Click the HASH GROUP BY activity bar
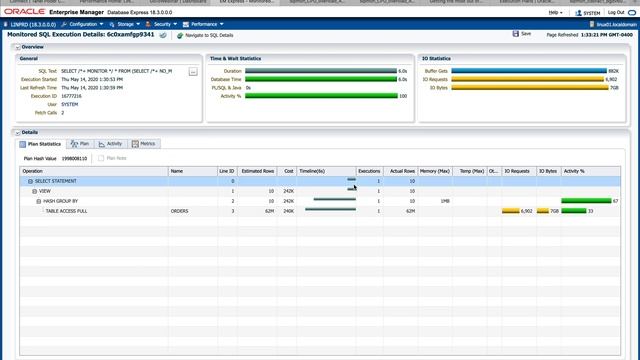The width and height of the screenshot is (640, 360). (587, 201)
